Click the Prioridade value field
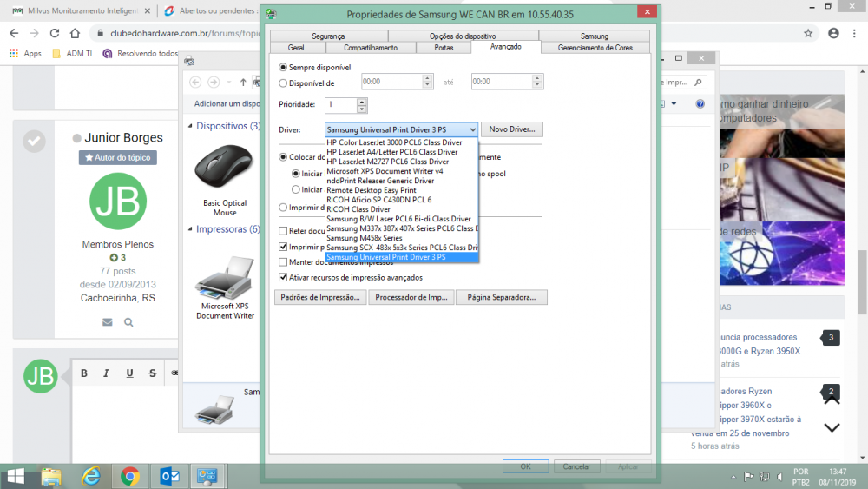The width and height of the screenshot is (868, 489). tap(341, 105)
